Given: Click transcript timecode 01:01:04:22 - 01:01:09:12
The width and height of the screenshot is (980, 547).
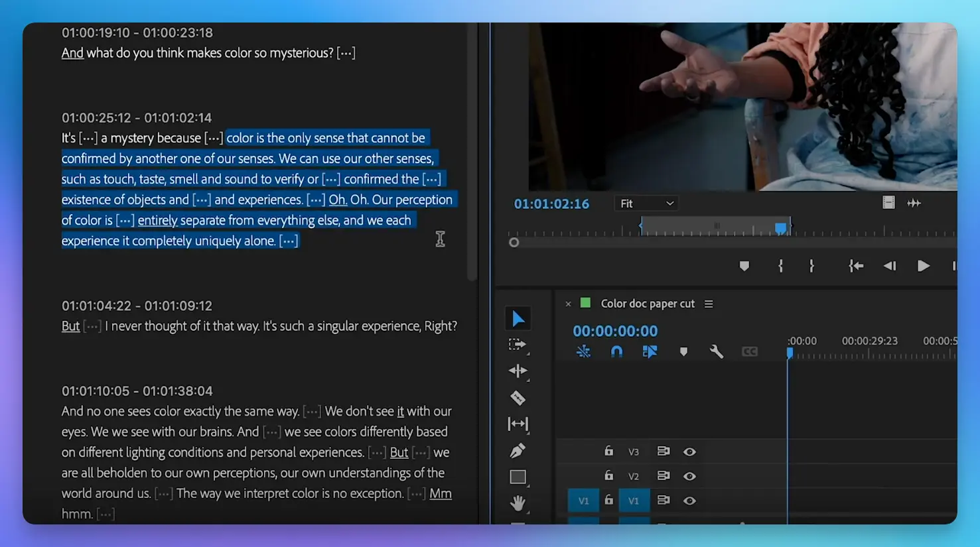Looking at the screenshot, I should [137, 306].
